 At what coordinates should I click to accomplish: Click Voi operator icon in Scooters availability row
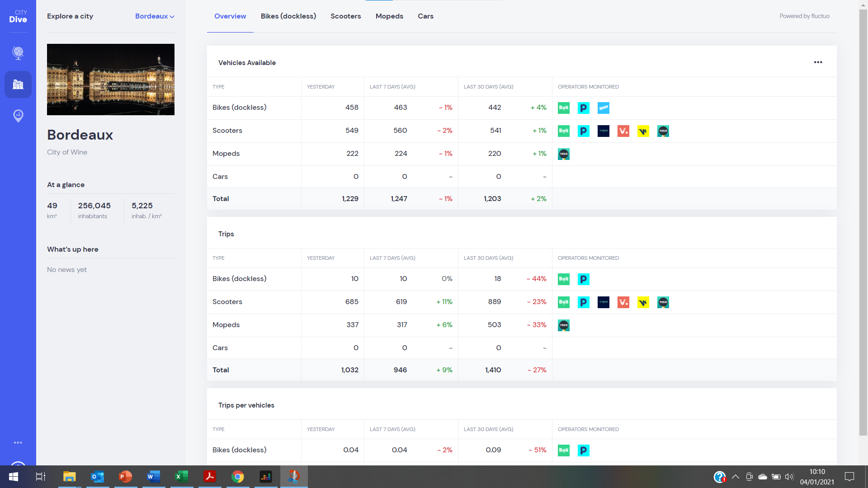(x=623, y=131)
